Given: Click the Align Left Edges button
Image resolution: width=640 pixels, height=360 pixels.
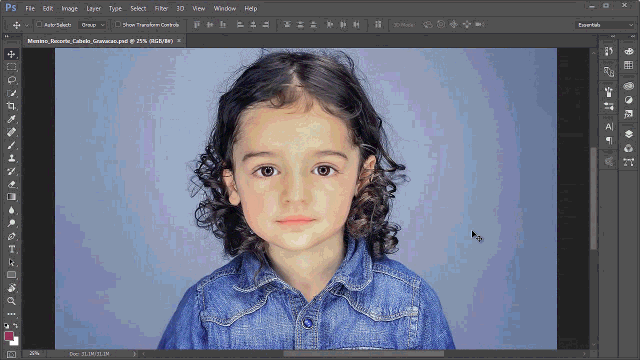Looking at the screenshot, I should pyautogui.click(x=240, y=25).
